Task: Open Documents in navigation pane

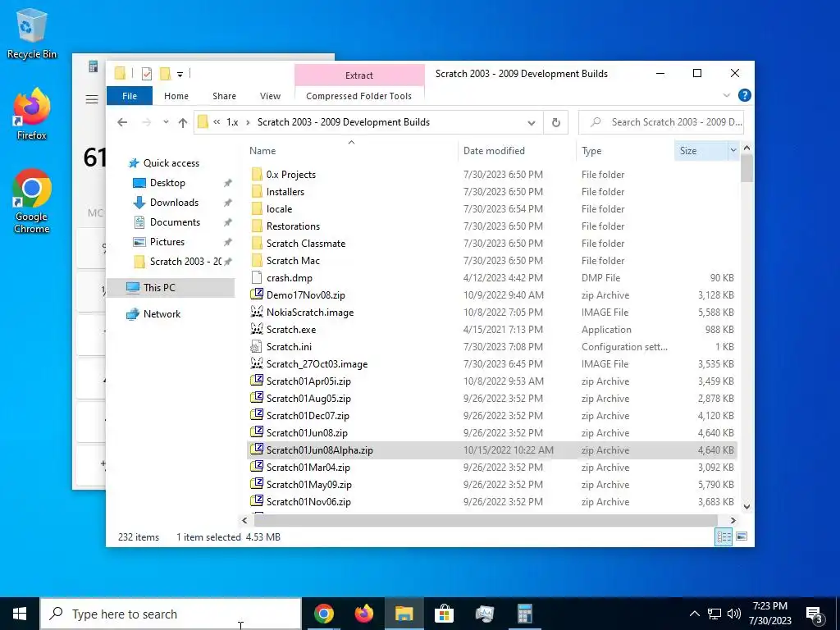Action: coord(175,222)
